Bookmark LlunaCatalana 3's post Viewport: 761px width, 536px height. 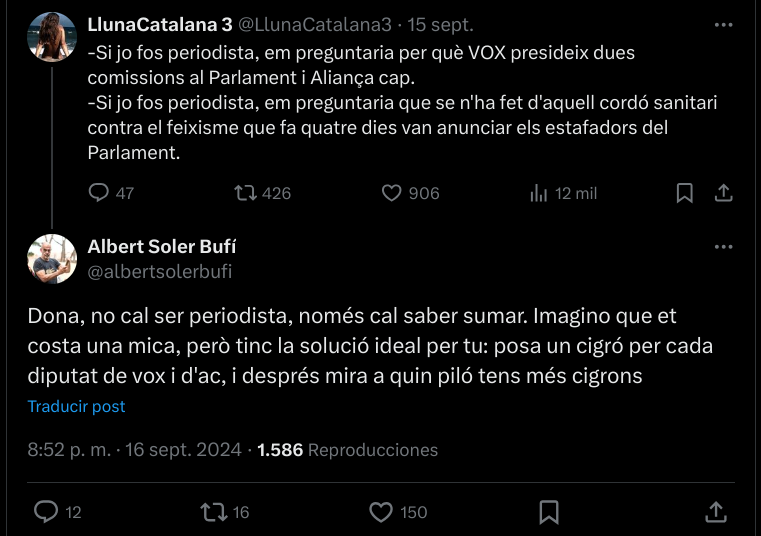[x=685, y=193]
